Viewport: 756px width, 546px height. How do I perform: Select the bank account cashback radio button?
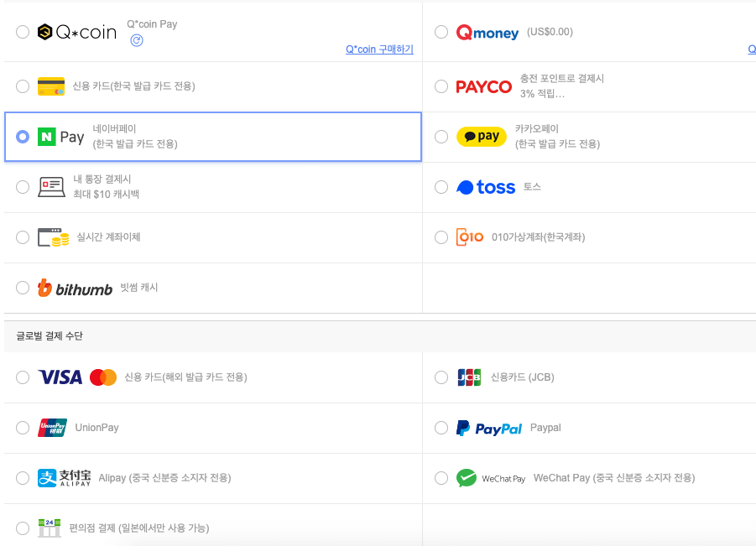[x=23, y=187]
